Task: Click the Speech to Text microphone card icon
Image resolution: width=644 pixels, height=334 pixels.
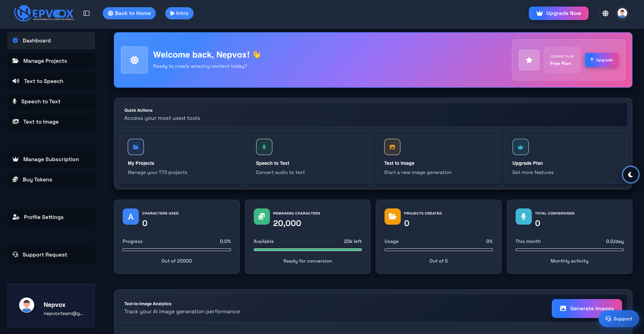Action: click(x=264, y=147)
